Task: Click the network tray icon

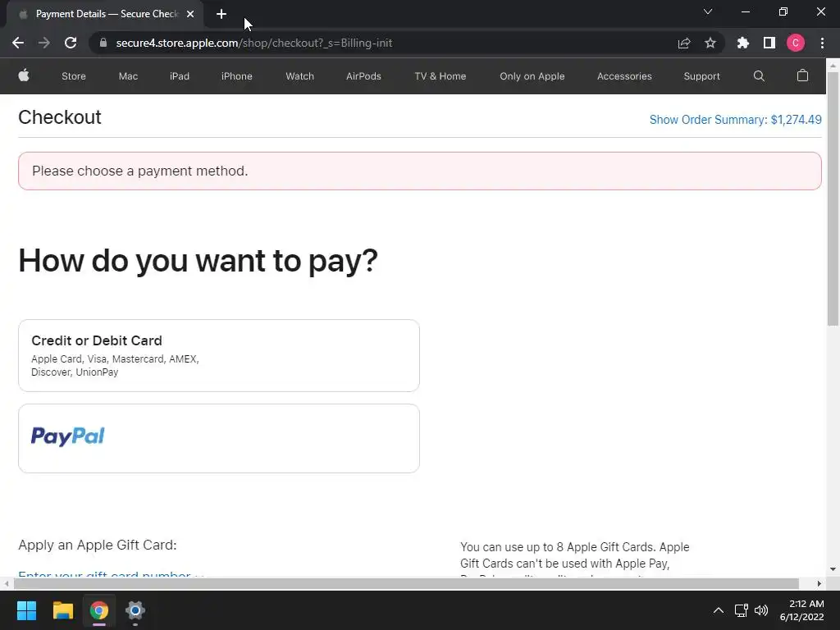Action: 741,610
